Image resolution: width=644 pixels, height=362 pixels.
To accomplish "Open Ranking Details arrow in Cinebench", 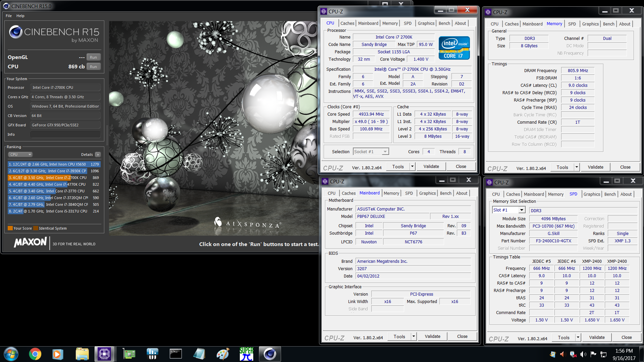I will click(98, 155).
